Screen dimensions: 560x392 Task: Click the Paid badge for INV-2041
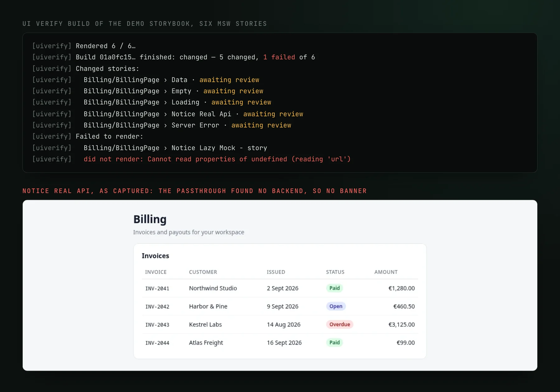(x=334, y=288)
